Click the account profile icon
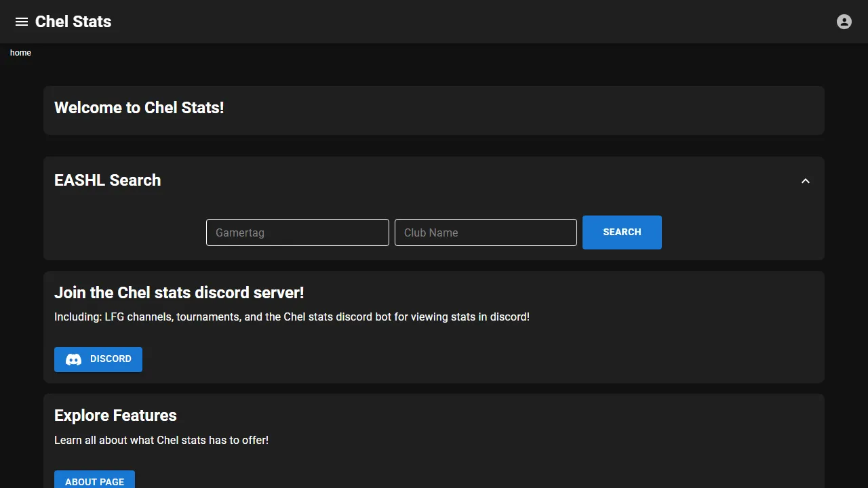Screen dimensions: 868x488 (844, 22)
